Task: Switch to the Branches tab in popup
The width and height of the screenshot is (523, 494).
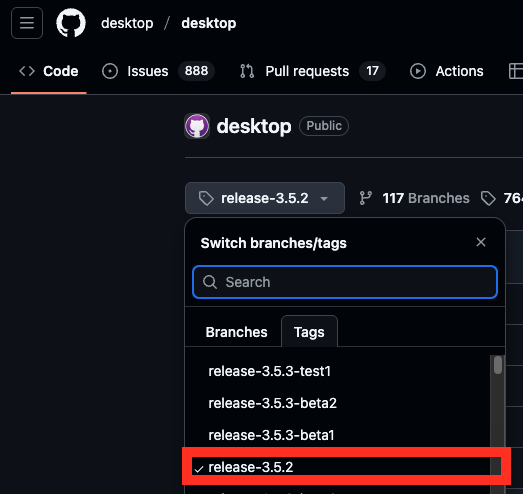Action: pyautogui.click(x=236, y=332)
